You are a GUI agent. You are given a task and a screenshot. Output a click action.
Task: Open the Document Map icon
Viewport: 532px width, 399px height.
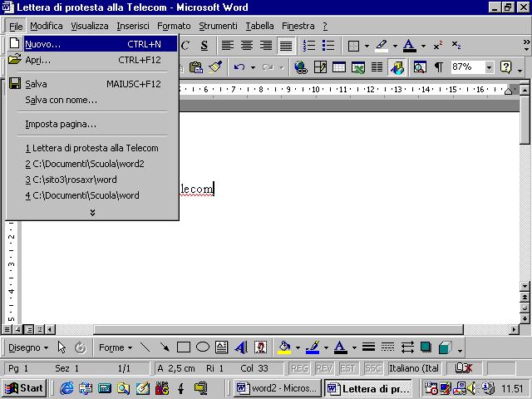click(x=420, y=67)
